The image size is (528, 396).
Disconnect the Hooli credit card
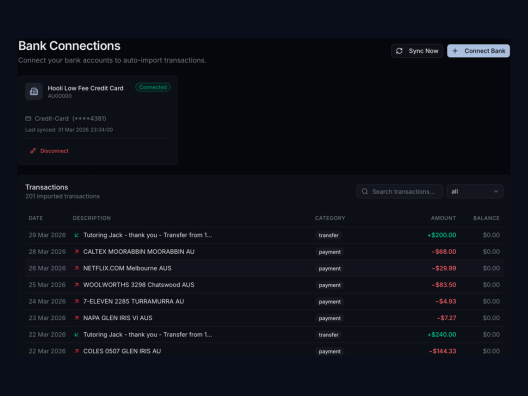coord(50,151)
